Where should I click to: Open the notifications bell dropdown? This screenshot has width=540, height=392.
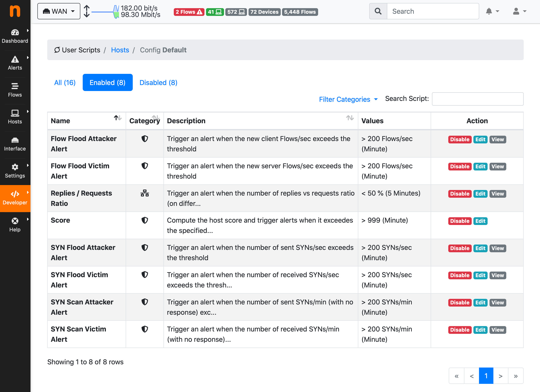coord(492,11)
